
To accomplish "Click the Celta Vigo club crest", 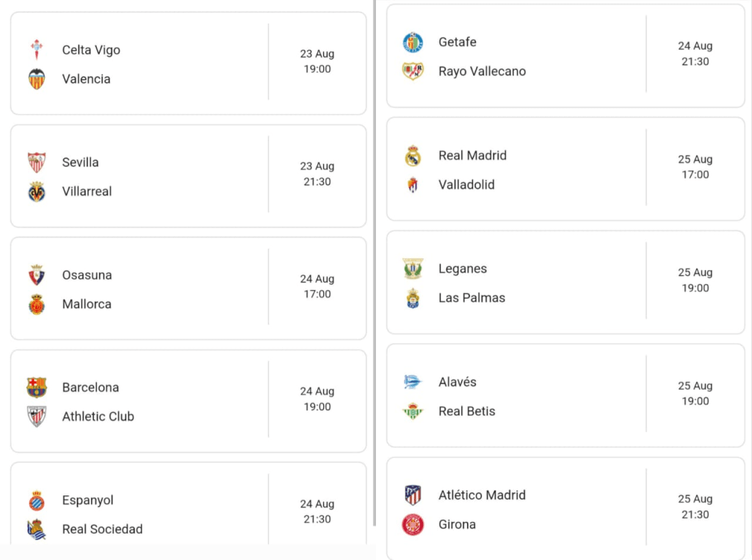I will click(x=37, y=50).
